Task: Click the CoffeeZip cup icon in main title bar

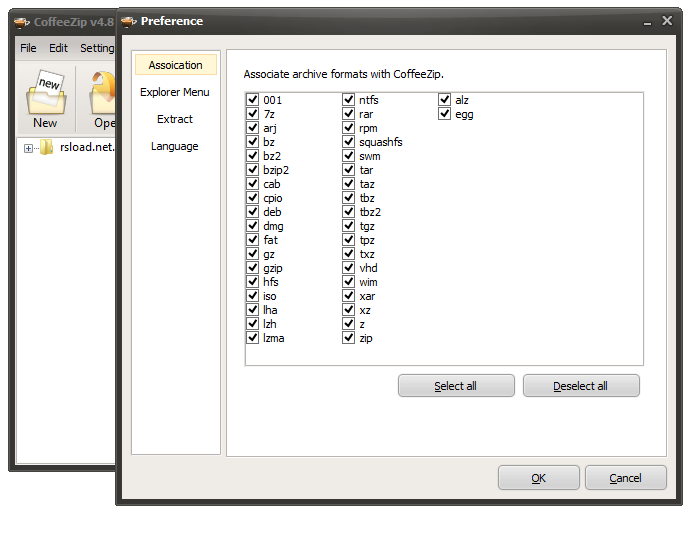Action: 22,22
